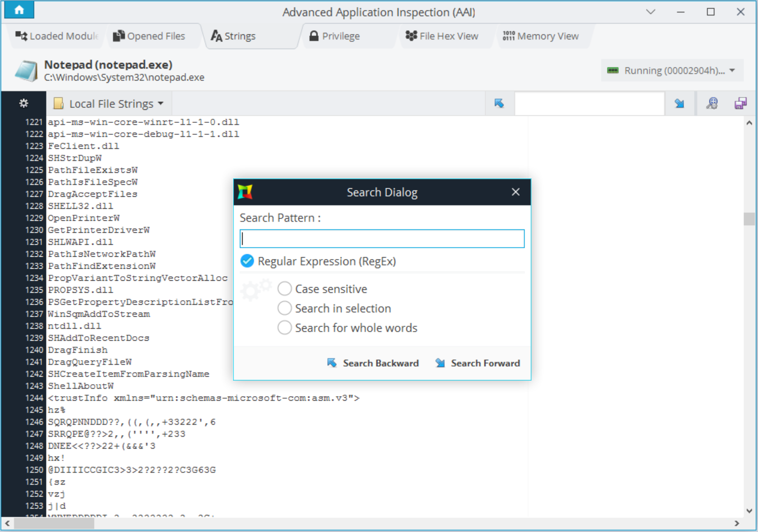The image size is (758, 532).
Task: Switch to the Opened Files tab
Action: click(149, 36)
